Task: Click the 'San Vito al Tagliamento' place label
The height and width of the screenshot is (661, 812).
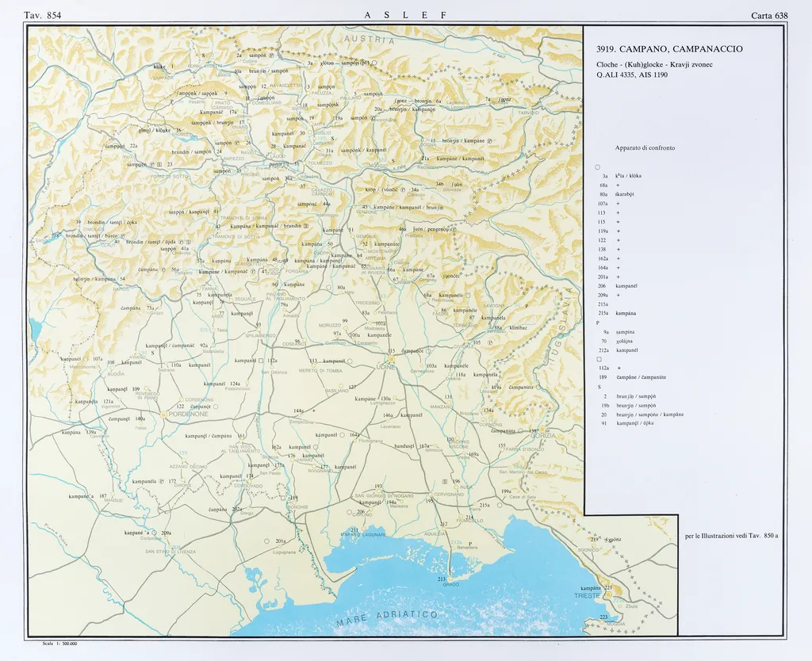Action: pyautogui.click(x=240, y=450)
